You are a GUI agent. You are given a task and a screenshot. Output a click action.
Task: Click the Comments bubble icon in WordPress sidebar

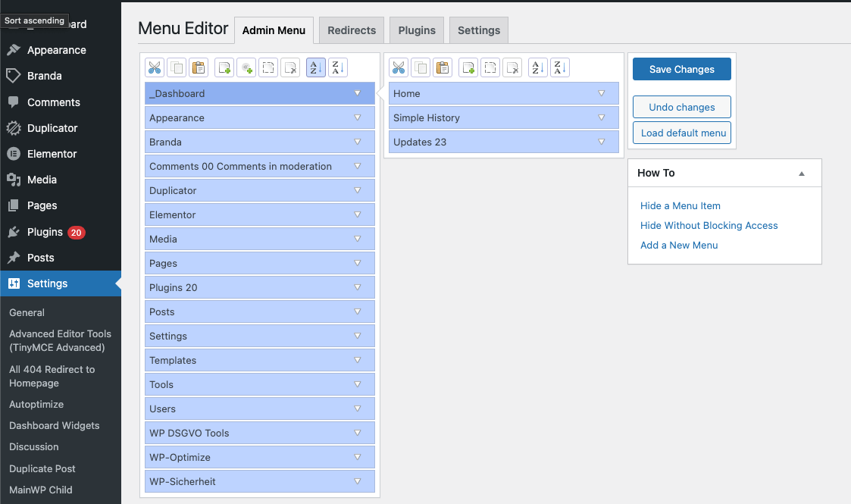pyautogui.click(x=14, y=102)
